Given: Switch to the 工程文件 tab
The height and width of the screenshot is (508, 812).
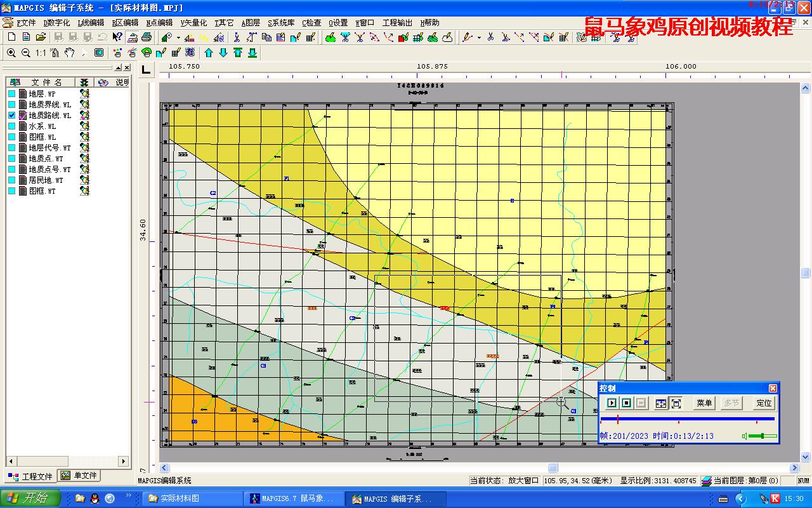Looking at the screenshot, I should click(x=30, y=476).
